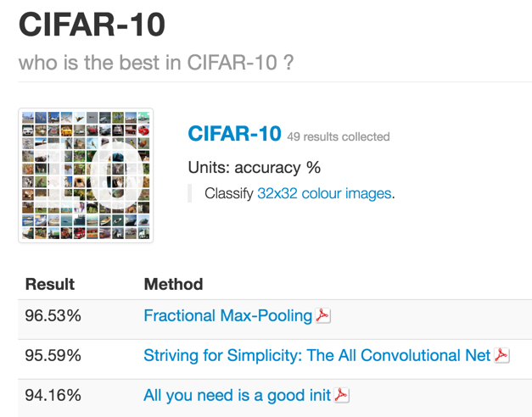The width and height of the screenshot is (532, 417).
Task: Click the CIFAR-10 image grid thumbnail
Action: click(86, 175)
